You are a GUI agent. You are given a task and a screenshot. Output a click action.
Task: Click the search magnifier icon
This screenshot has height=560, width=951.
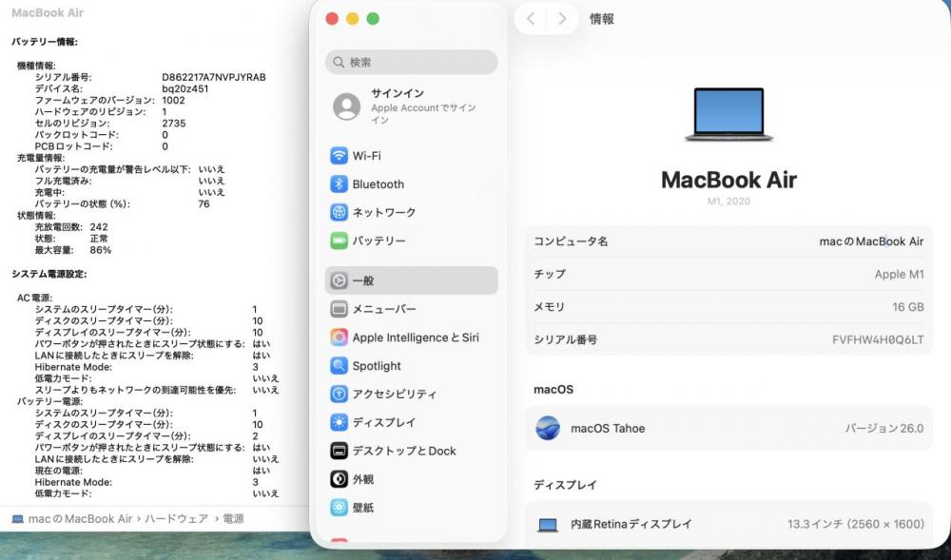(x=340, y=63)
